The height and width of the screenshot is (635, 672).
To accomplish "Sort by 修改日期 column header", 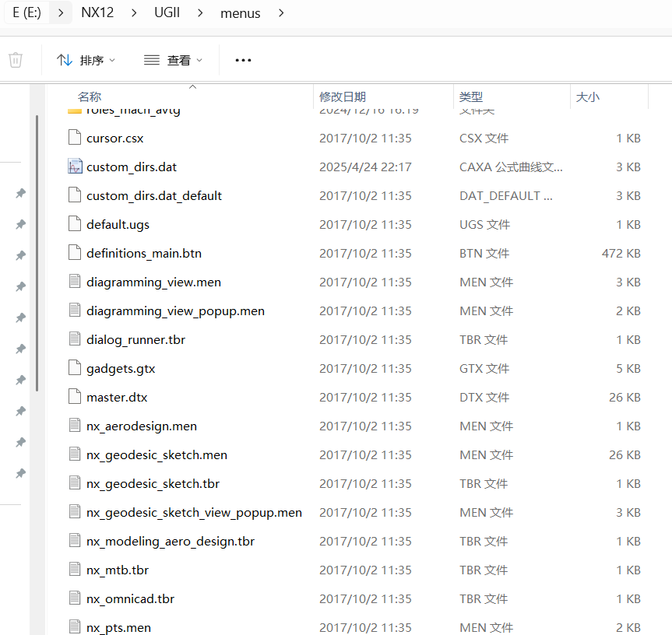I will pos(343,96).
